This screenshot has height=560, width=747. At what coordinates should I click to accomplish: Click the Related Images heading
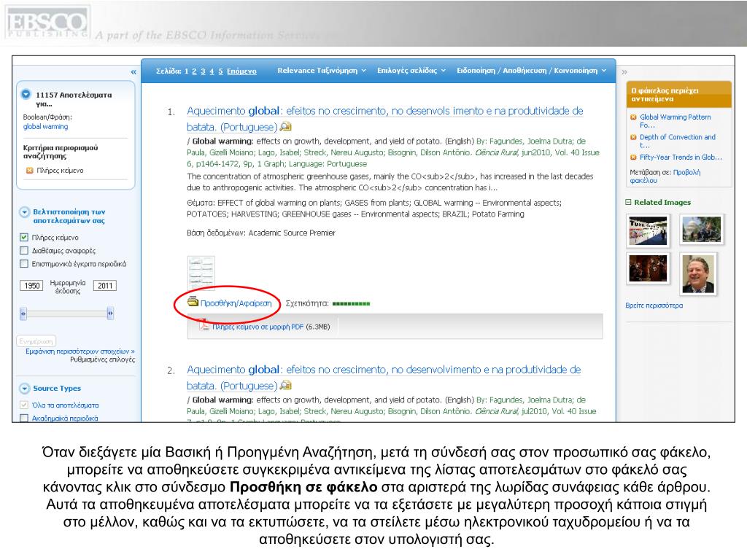(662, 203)
